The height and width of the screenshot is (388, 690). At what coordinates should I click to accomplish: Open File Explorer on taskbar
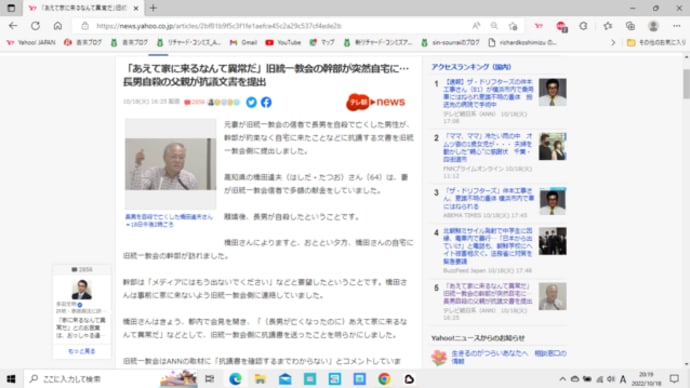(x=260, y=379)
